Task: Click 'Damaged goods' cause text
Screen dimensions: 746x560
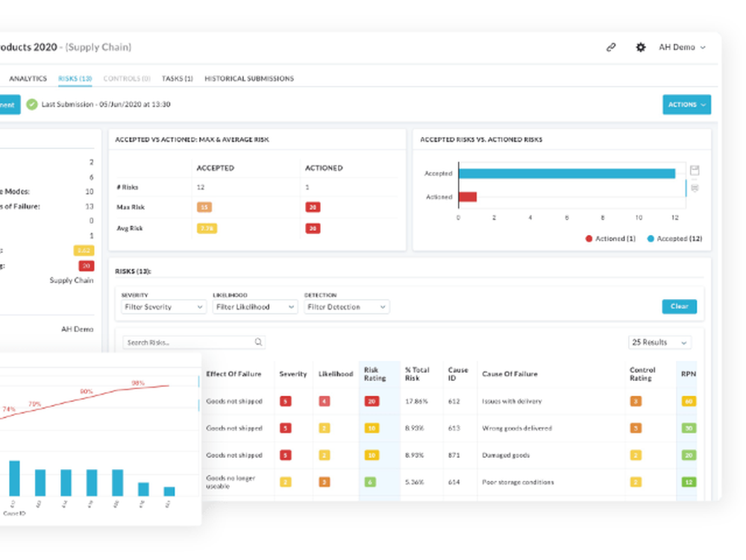Action: [x=506, y=456]
